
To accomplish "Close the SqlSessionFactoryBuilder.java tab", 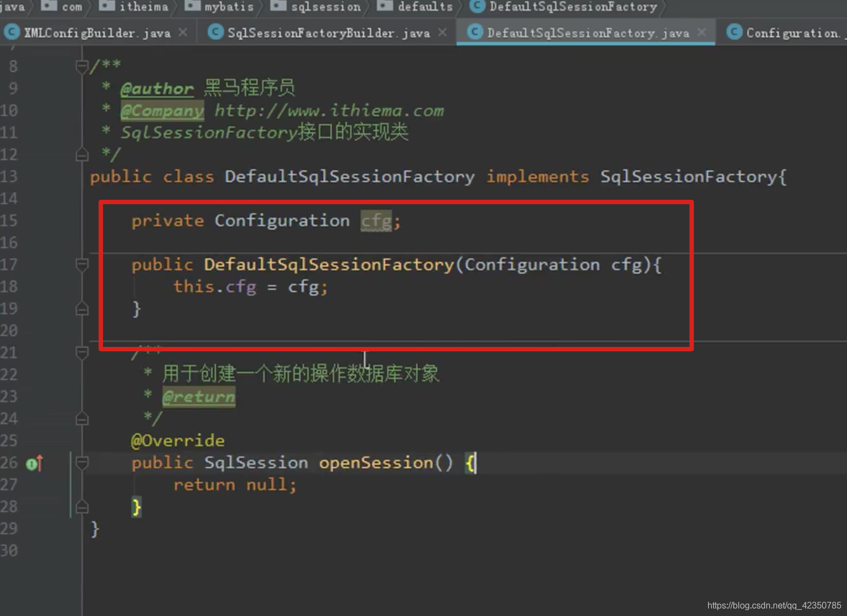I will (442, 32).
